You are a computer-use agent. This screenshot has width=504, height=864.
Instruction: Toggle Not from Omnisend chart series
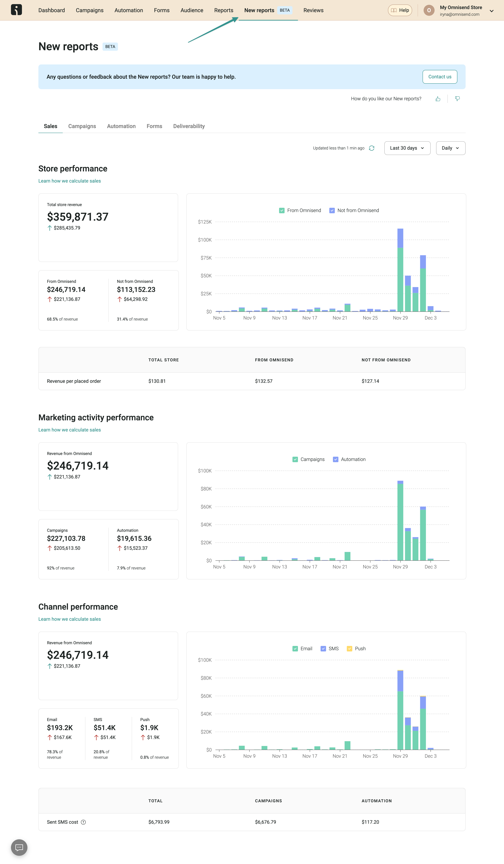click(x=332, y=211)
